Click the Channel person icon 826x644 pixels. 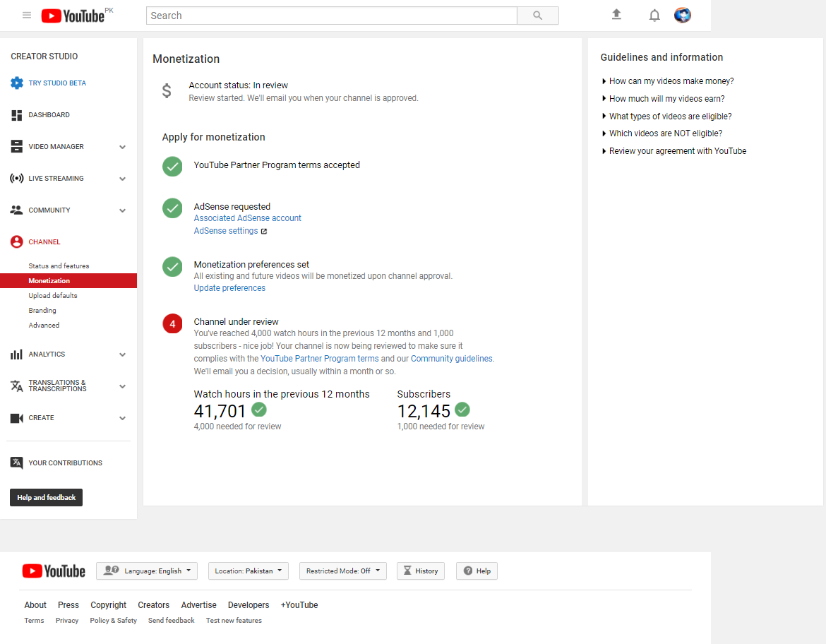pyautogui.click(x=17, y=242)
